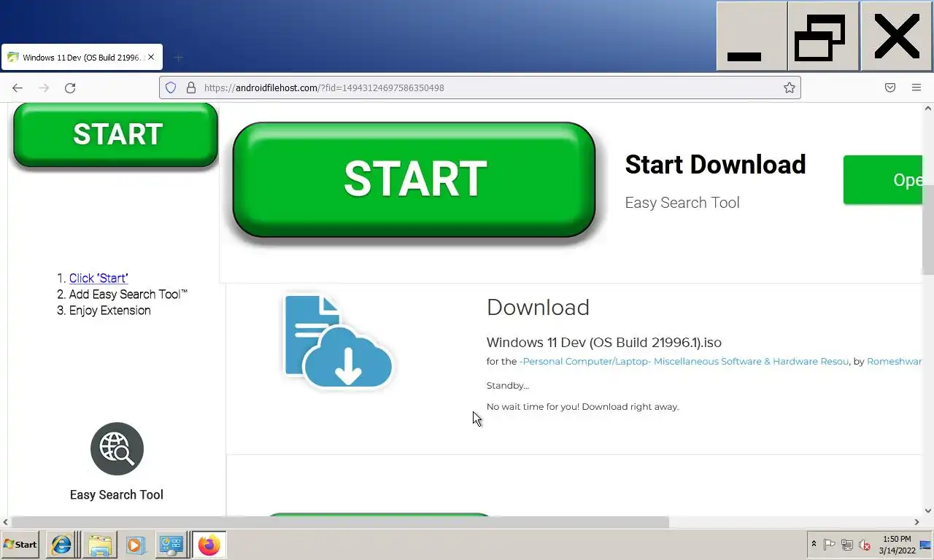This screenshot has width=934, height=560.
Task: Open the Firefox hamburger menu
Action: point(916,87)
